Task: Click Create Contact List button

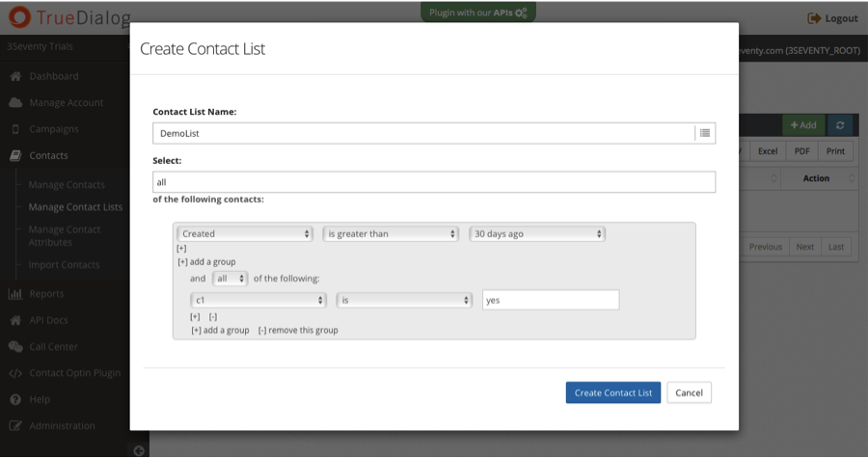Action: click(x=612, y=392)
